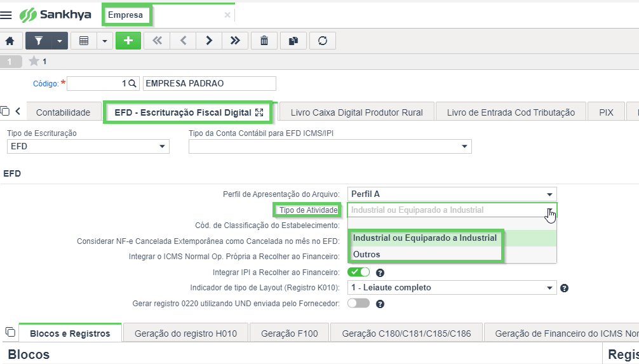Select the Empresa screen tab
The height and width of the screenshot is (364, 639).
point(126,15)
